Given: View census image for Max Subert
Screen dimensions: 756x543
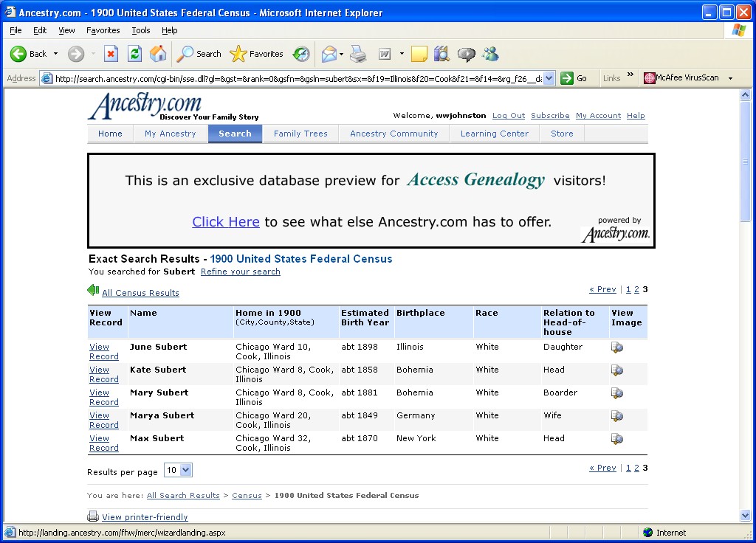Looking at the screenshot, I should (617, 439).
